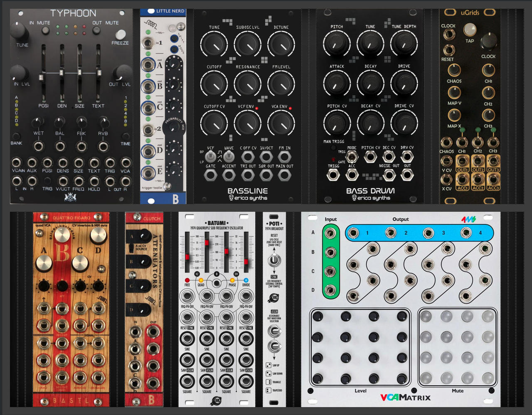
Task: Click Output 4 jack on VCA Matrix
Action: pos(466,233)
